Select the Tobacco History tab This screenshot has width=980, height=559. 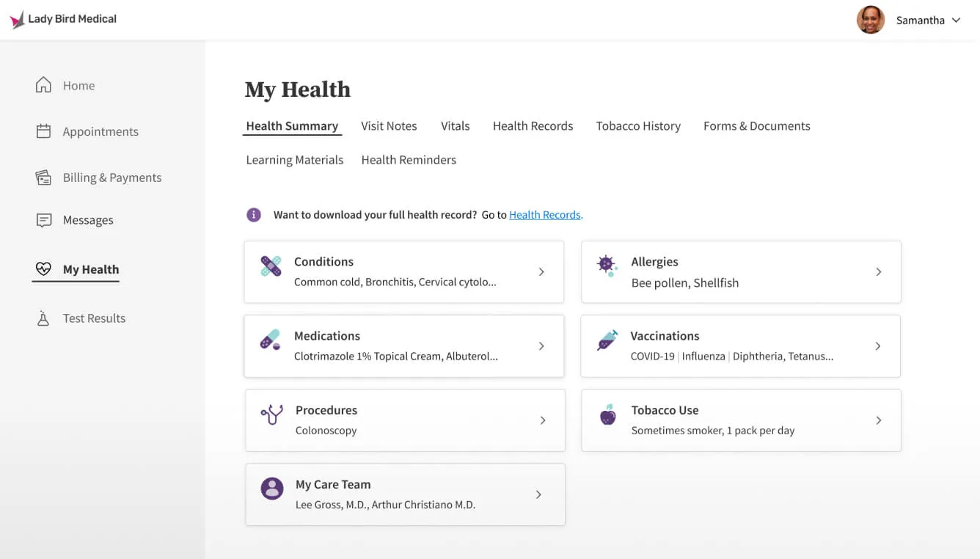pyautogui.click(x=638, y=125)
